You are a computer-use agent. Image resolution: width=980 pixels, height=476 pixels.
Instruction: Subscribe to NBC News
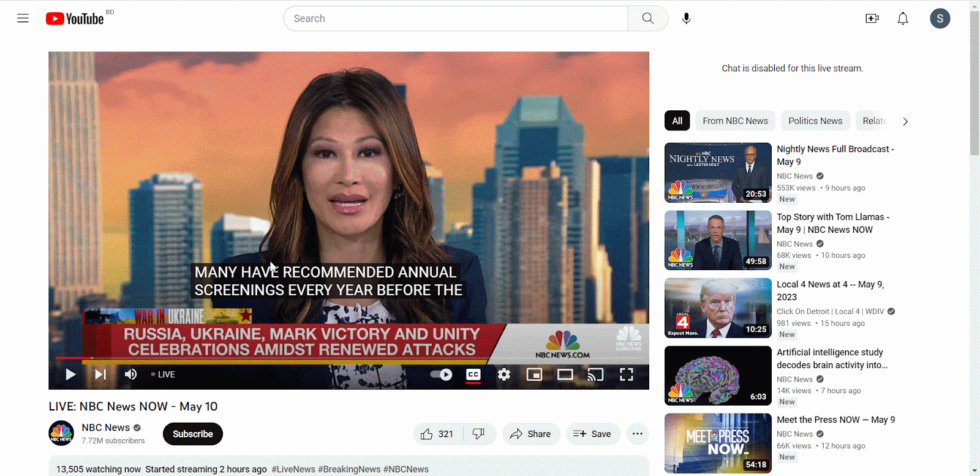pos(193,434)
